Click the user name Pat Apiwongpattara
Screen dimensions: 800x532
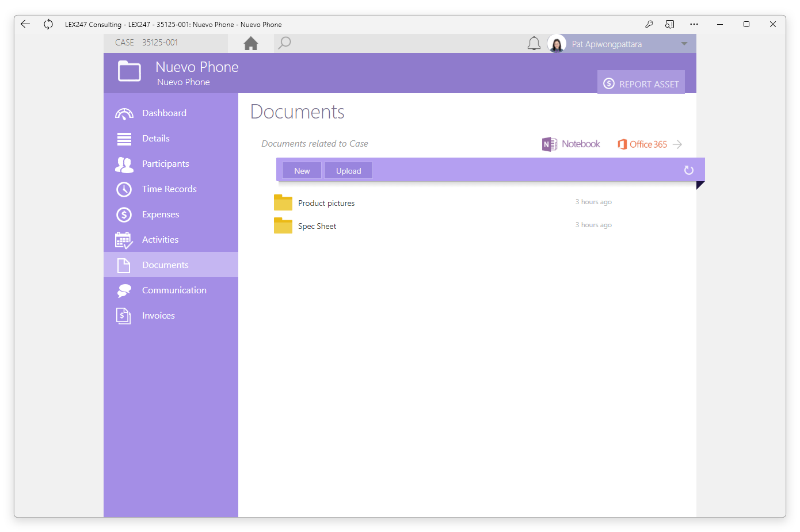tap(607, 44)
